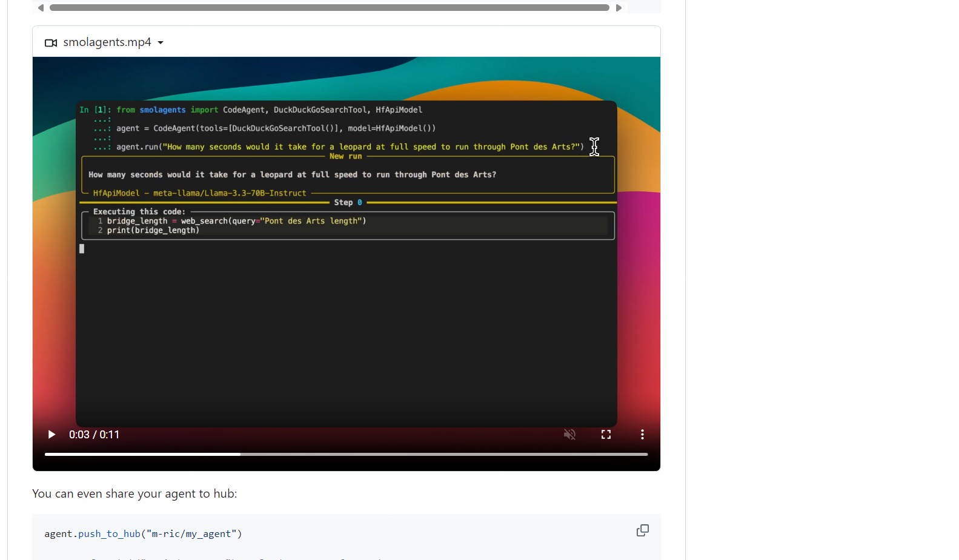Click the "Step 0" divider in the video
This screenshot has width=959, height=560.
pyautogui.click(x=348, y=203)
